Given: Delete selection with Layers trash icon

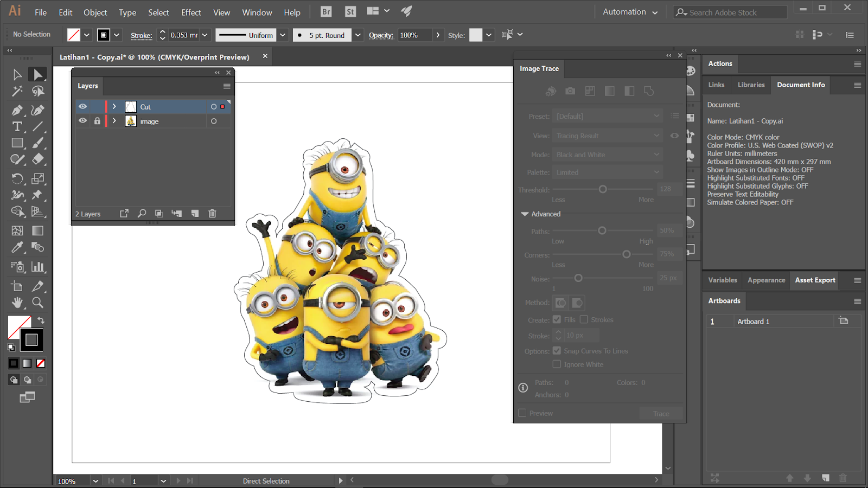Looking at the screenshot, I should (x=212, y=214).
